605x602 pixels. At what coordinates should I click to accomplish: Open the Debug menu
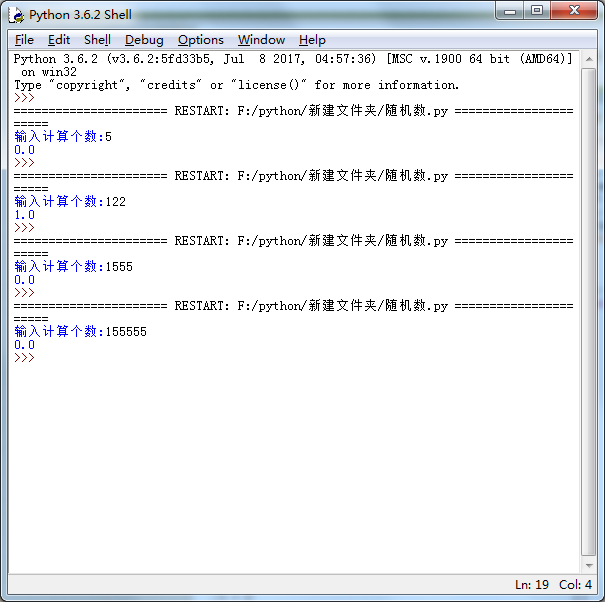(144, 40)
